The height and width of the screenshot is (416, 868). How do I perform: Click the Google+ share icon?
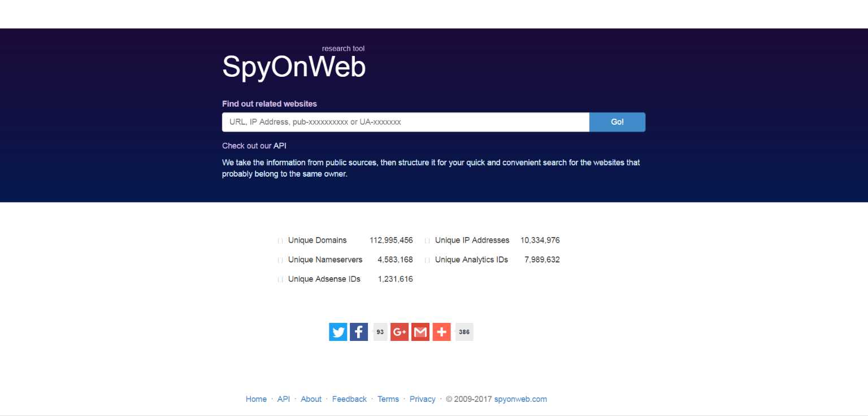pos(400,332)
